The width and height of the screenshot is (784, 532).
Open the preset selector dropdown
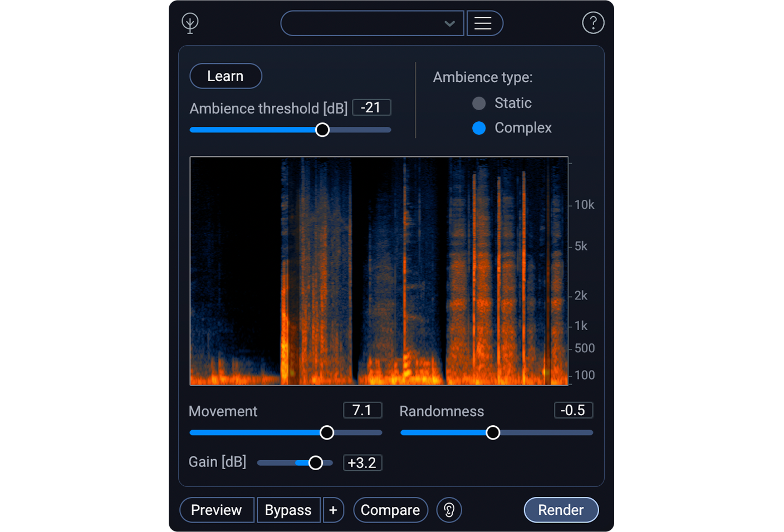pyautogui.click(x=372, y=23)
